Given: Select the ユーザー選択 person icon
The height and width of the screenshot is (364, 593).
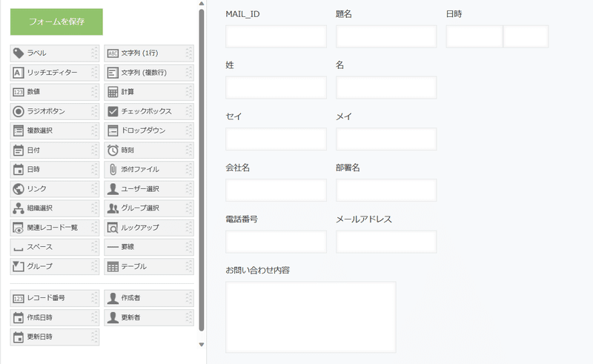Looking at the screenshot, I should click(113, 189).
